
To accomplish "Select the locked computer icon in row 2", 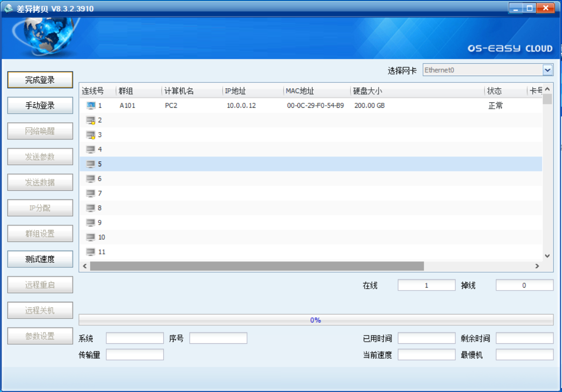I will click(91, 120).
